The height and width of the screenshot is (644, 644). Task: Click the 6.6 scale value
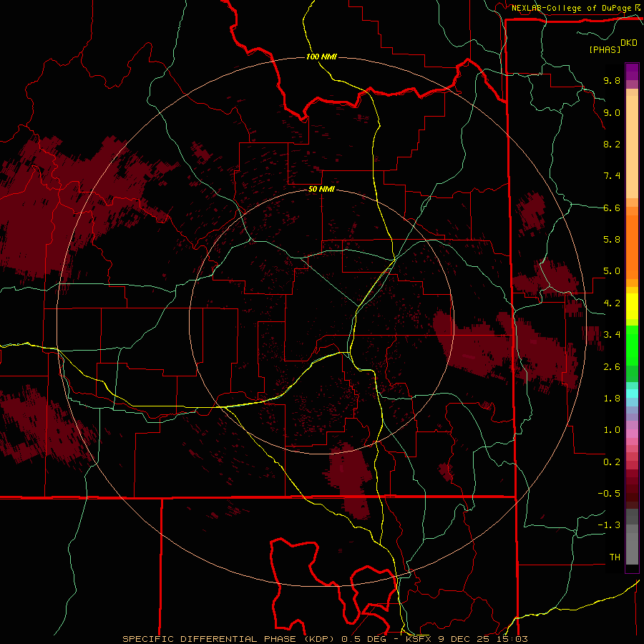[612, 208]
